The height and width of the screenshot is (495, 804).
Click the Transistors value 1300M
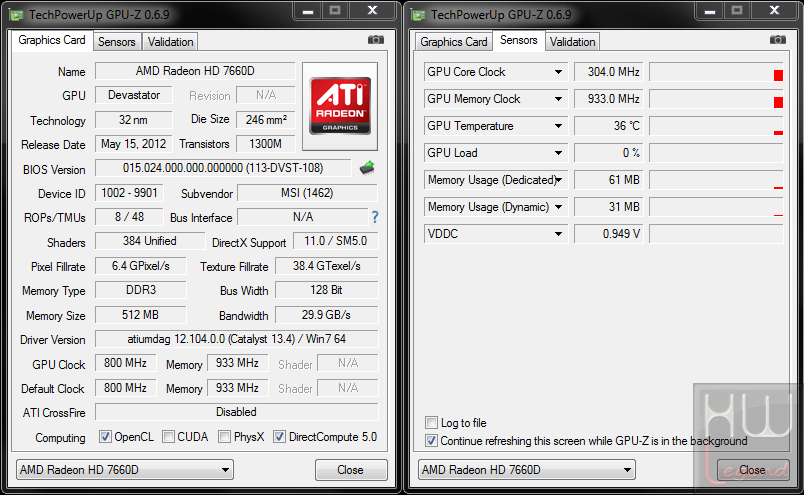pos(266,144)
